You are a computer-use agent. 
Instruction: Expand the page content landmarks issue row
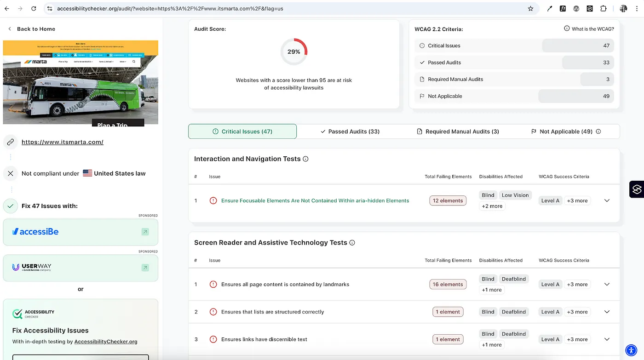click(607, 284)
